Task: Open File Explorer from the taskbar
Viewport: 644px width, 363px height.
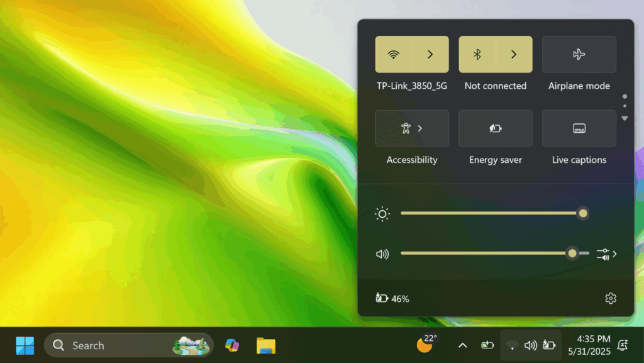Action: tap(266, 345)
